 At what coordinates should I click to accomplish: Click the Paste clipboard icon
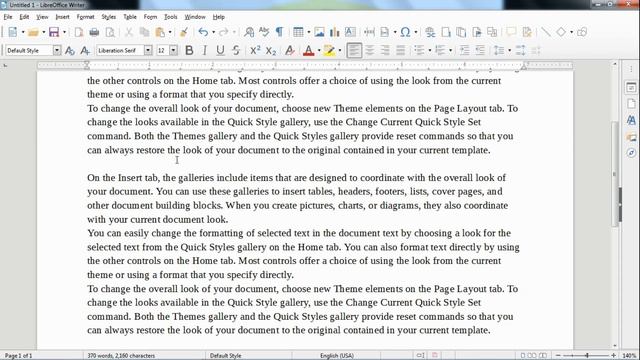[x=160, y=32]
